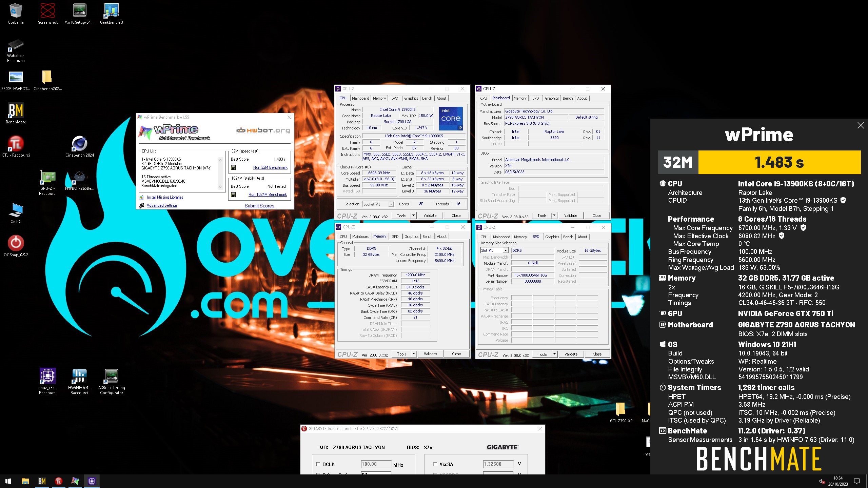The image size is (868, 488).
Task: Open the Geekbench 3 desktop shortcut
Action: click(x=112, y=14)
